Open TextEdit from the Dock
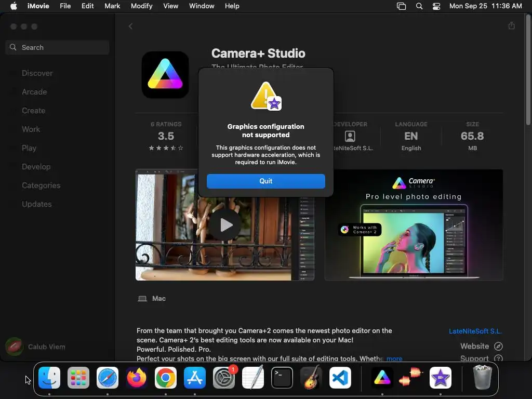This screenshot has width=532, height=399. (253, 378)
